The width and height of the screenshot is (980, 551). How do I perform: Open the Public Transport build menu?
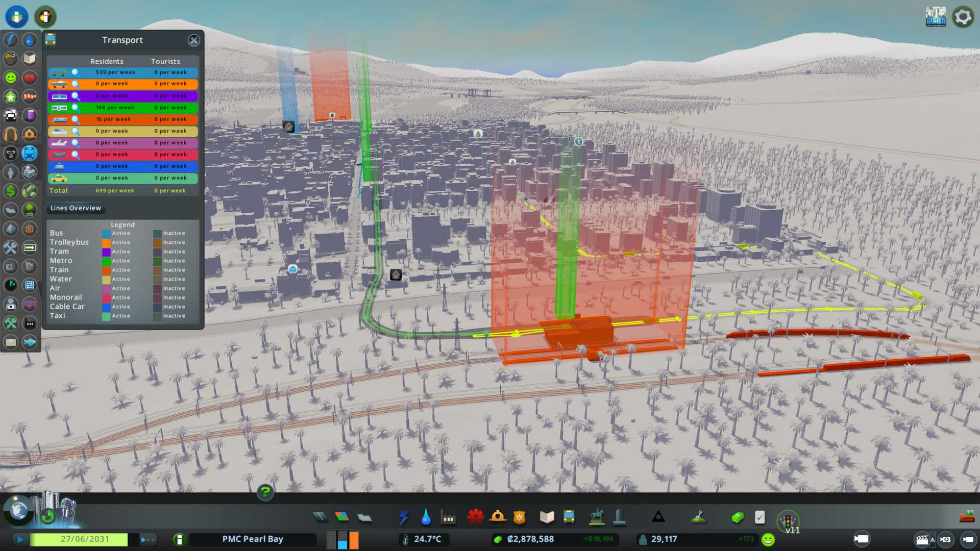click(569, 517)
